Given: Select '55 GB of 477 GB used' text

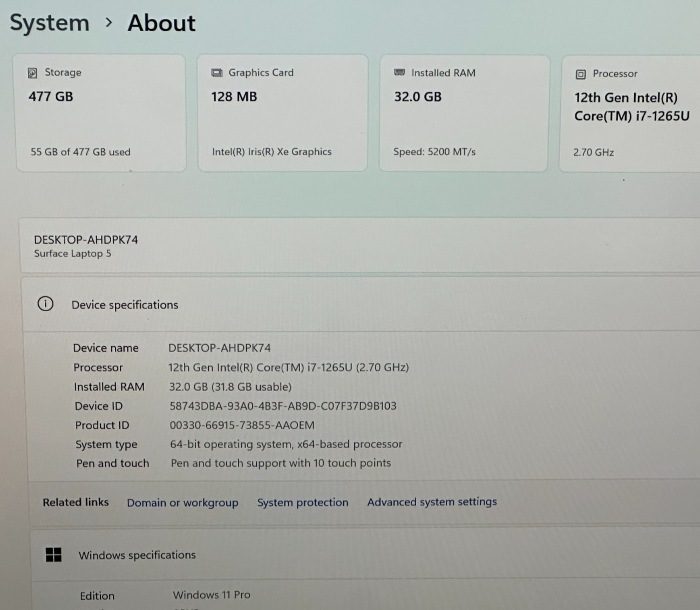Looking at the screenshot, I should point(80,152).
